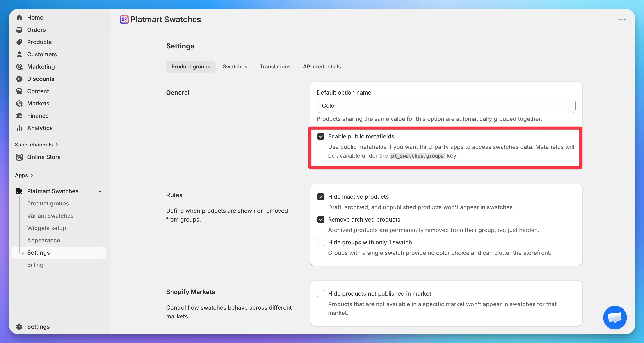
Task: Select the Product groups tab
Action: 191,66
